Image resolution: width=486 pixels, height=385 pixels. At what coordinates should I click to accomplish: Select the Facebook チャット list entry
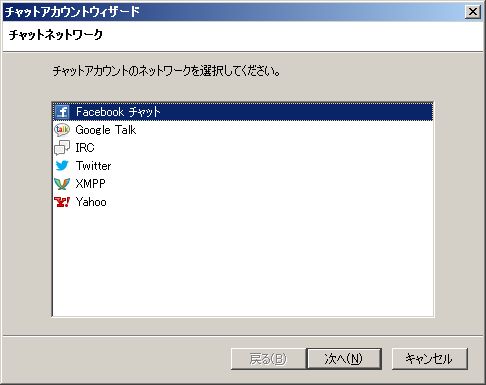pos(243,112)
